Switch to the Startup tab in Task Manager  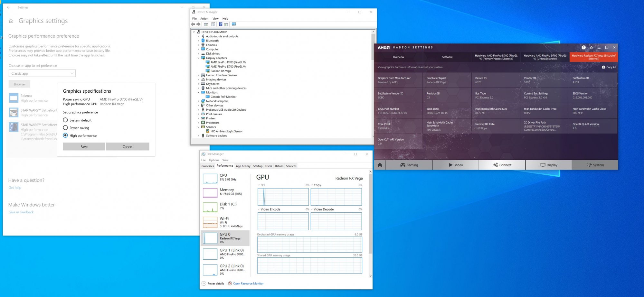point(258,166)
